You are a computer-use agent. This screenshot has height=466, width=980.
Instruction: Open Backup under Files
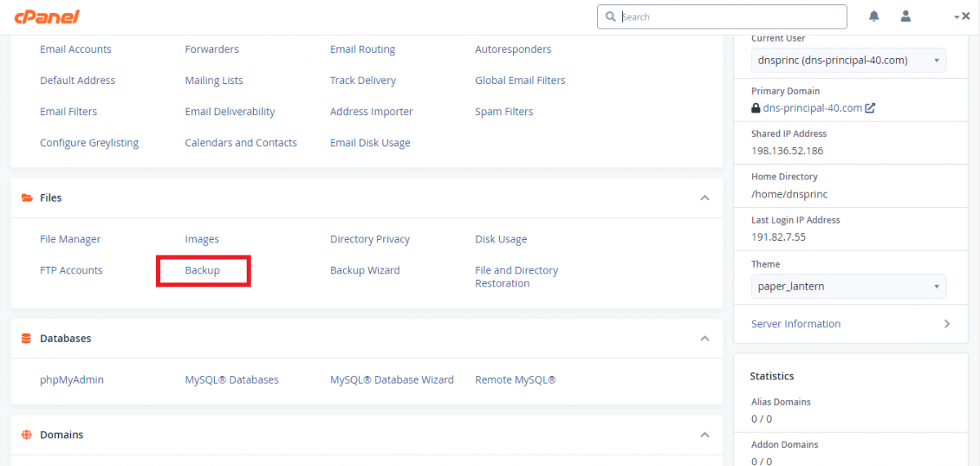point(203,270)
